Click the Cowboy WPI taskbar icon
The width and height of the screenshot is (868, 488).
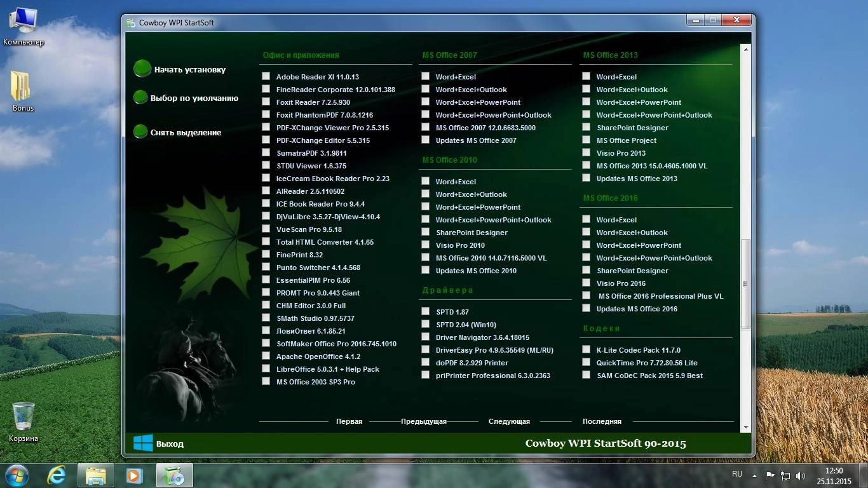point(173,475)
